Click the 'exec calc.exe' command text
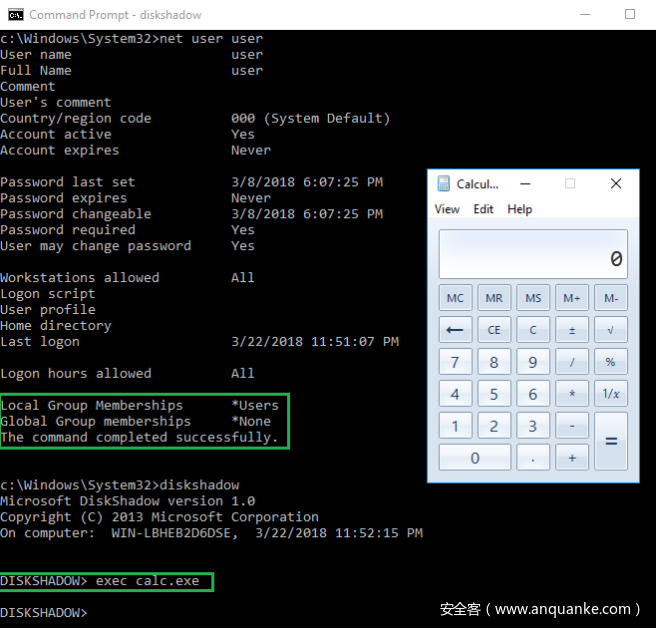Image resolution: width=656 pixels, height=628 pixels. coord(147,581)
